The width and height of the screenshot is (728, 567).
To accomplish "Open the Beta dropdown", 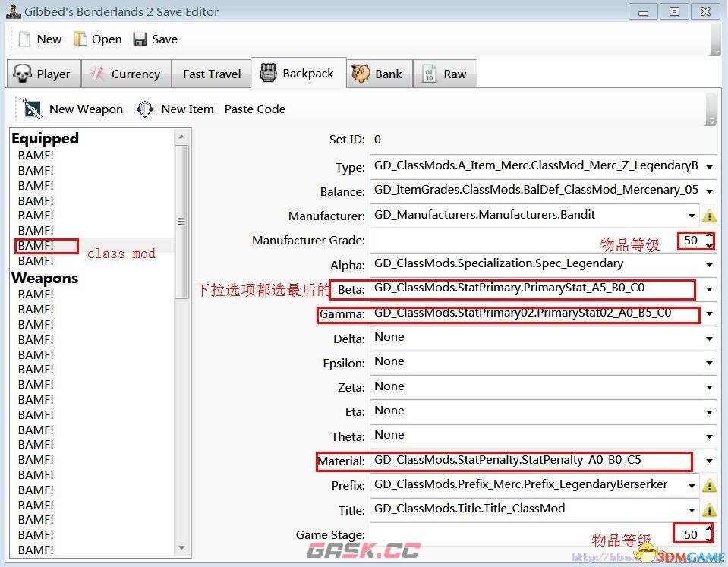I will [x=709, y=289].
